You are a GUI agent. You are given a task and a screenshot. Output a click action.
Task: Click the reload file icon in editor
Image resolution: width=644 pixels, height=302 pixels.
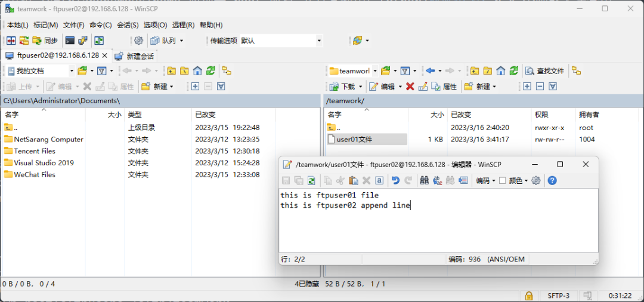tap(311, 180)
